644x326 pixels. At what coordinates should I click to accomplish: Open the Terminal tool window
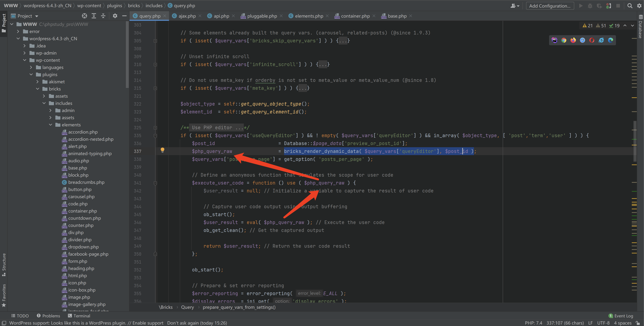pos(79,316)
